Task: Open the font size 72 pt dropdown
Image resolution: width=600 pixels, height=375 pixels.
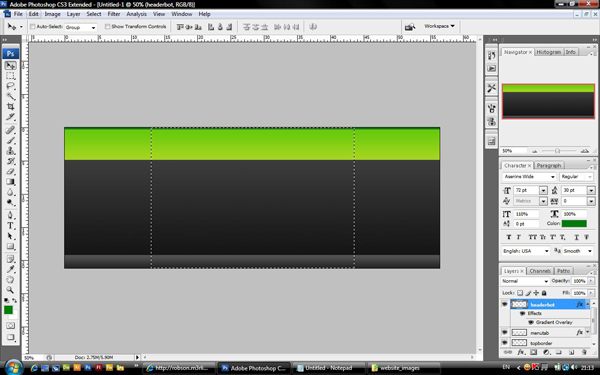Action: 543,190
